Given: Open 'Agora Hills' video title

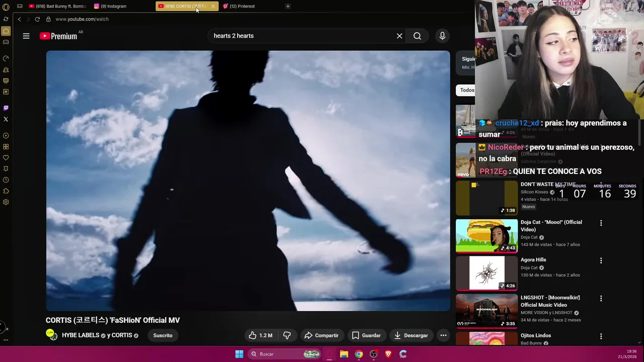Looking at the screenshot, I should tap(533, 260).
